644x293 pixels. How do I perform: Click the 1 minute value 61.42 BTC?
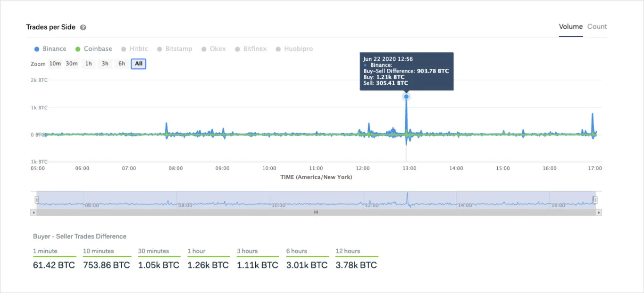pos(54,265)
